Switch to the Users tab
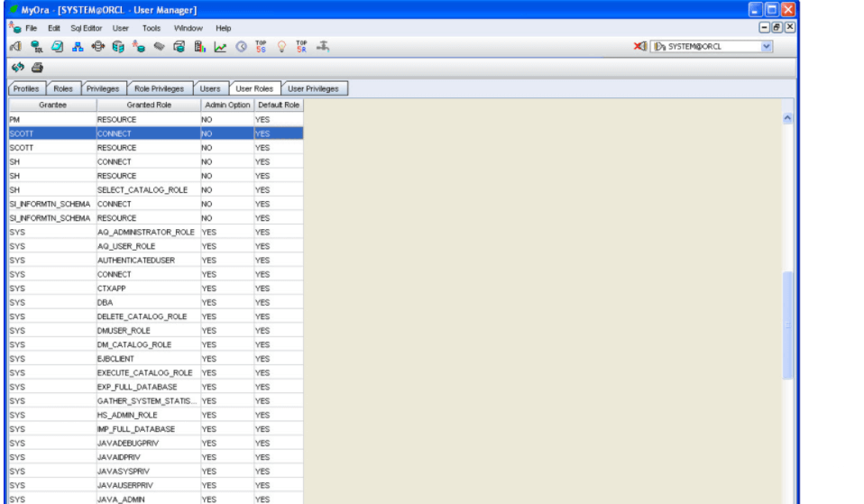864x504 pixels. pos(210,88)
